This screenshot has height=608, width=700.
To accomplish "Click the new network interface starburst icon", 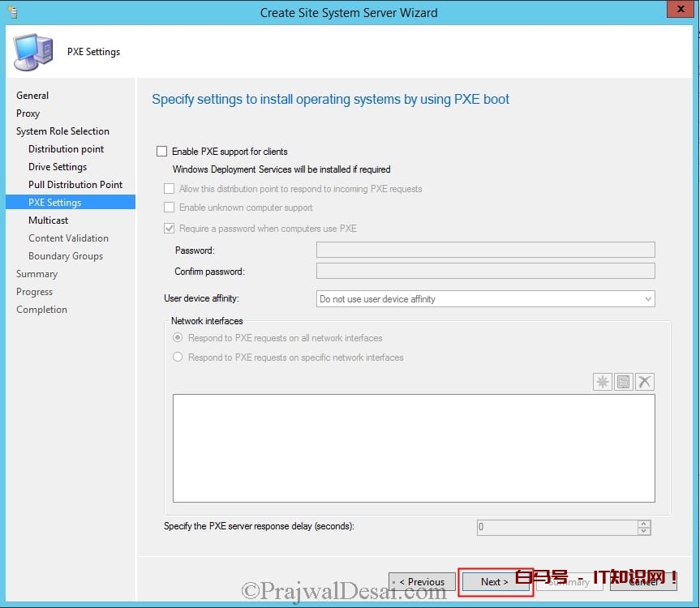I will pyautogui.click(x=603, y=382).
